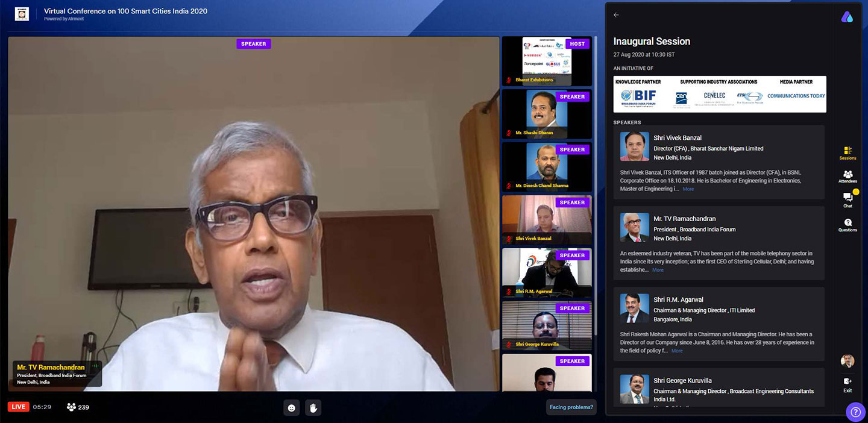868x423 pixels.
Task: Click Shri R.M. Agarwal's photo in speakers list
Action: point(635,308)
